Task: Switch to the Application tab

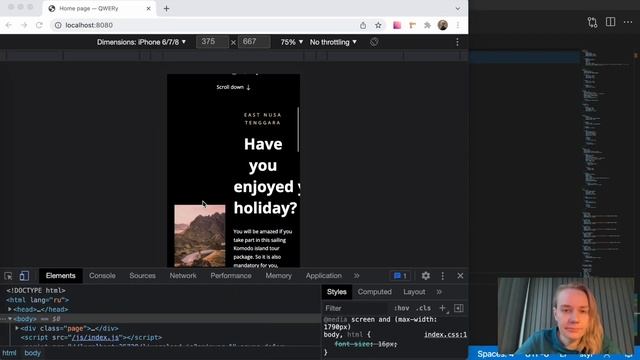Action: pyautogui.click(x=324, y=276)
